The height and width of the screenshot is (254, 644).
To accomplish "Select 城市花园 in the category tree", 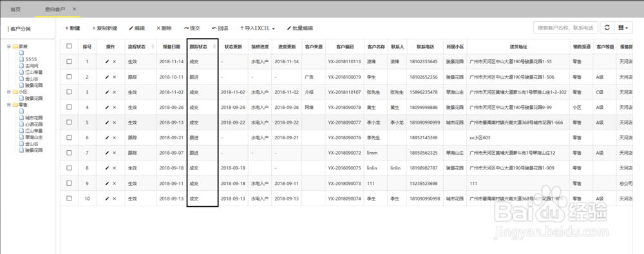I will (34, 118).
